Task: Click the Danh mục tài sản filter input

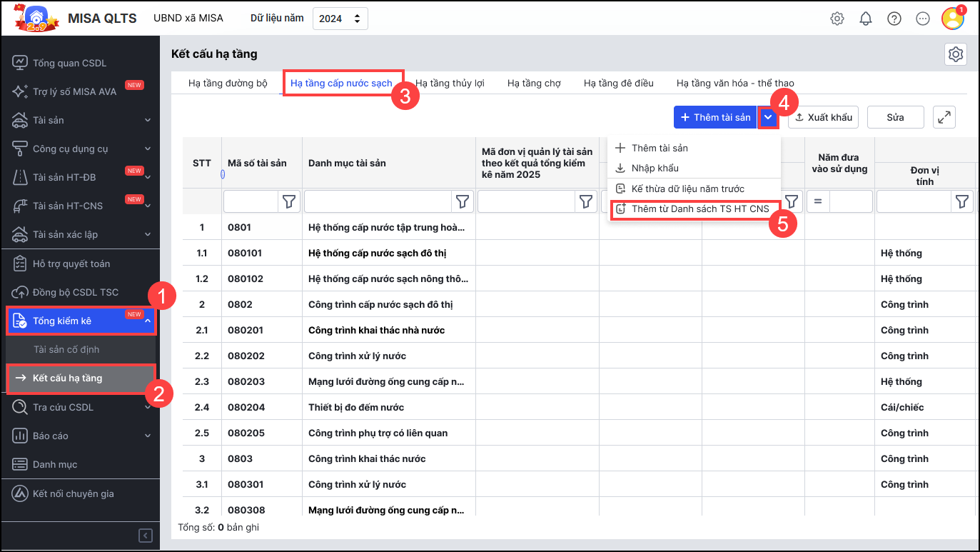Action: tap(379, 202)
